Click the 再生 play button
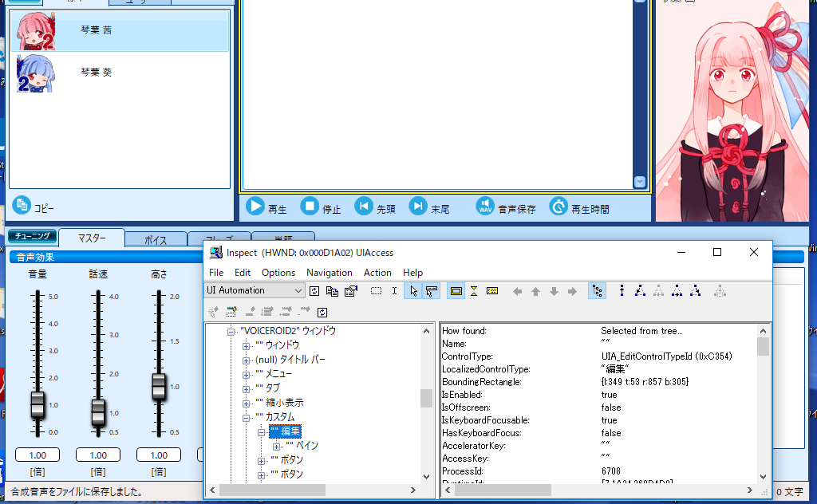 (x=255, y=207)
